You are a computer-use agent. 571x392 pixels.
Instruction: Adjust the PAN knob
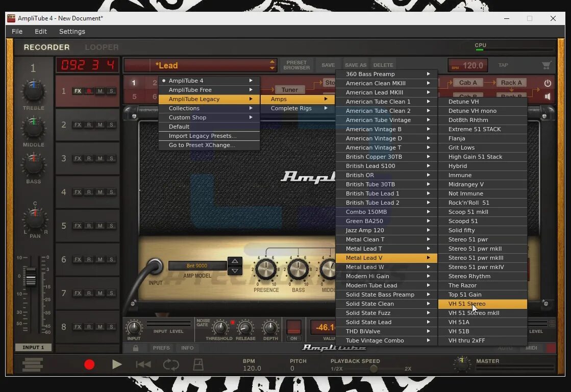(x=35, y=219)
